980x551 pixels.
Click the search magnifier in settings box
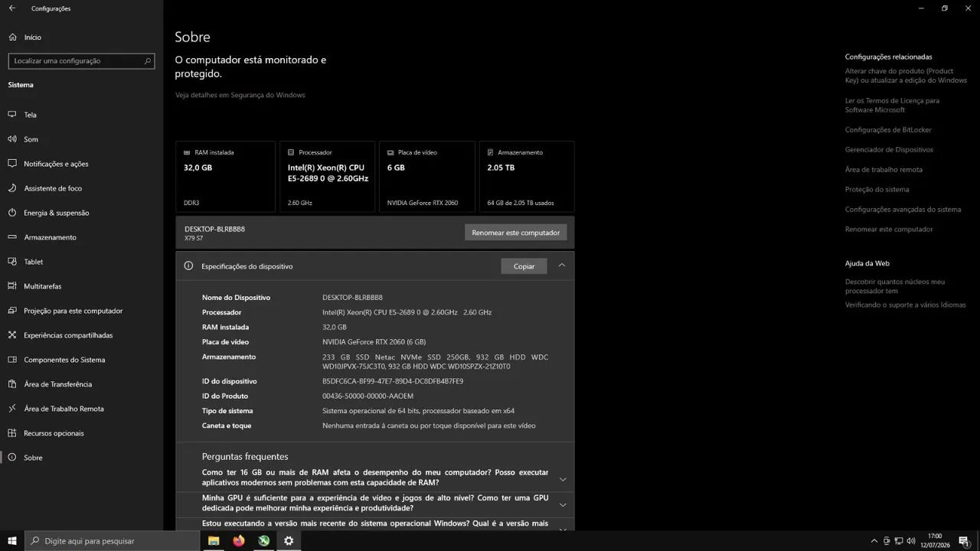pyautogui.click(x=148, y=60)
